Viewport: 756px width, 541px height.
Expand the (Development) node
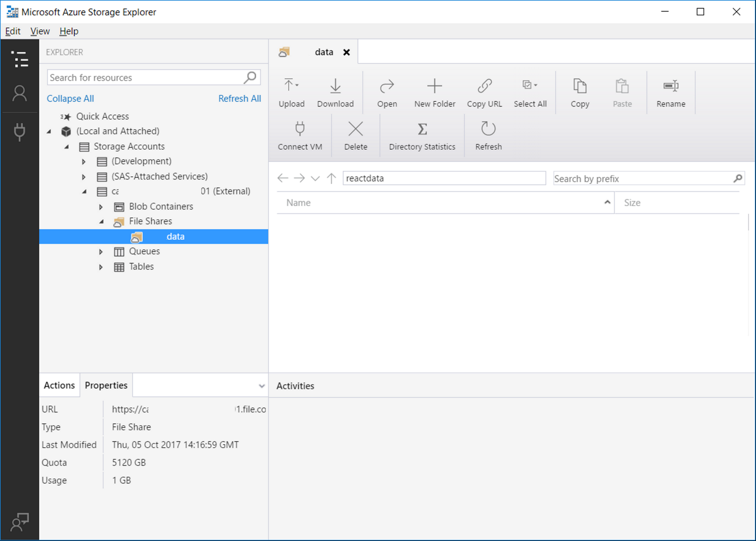83,162
